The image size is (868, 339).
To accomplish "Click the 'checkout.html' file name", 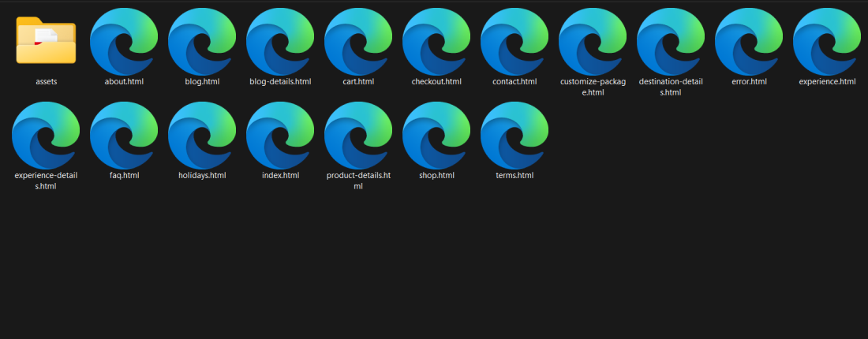I will pos(436,82).
